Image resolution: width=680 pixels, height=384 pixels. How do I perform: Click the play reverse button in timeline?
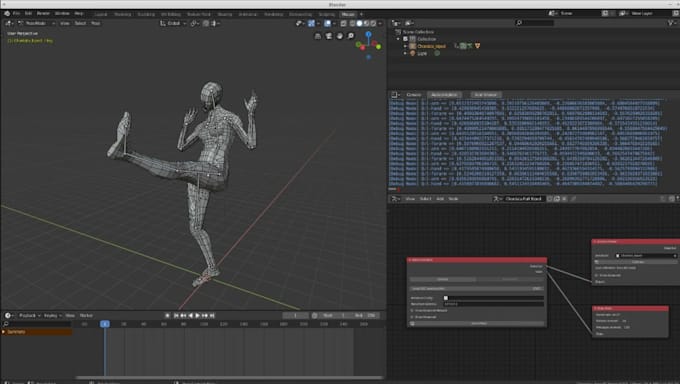tap(191, 315)
